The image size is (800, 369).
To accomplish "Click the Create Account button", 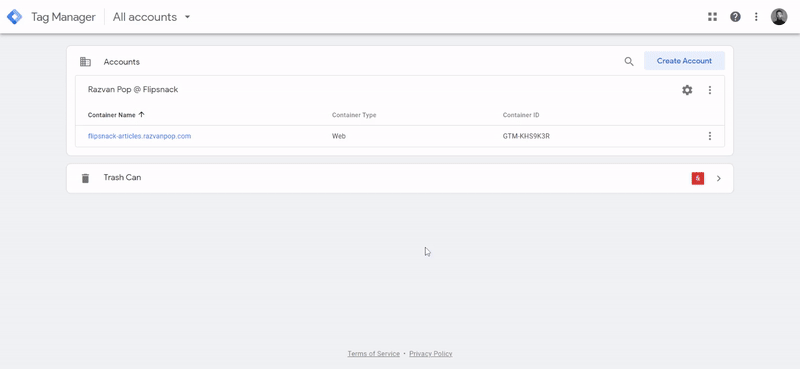I will click(x=684, y=61).
